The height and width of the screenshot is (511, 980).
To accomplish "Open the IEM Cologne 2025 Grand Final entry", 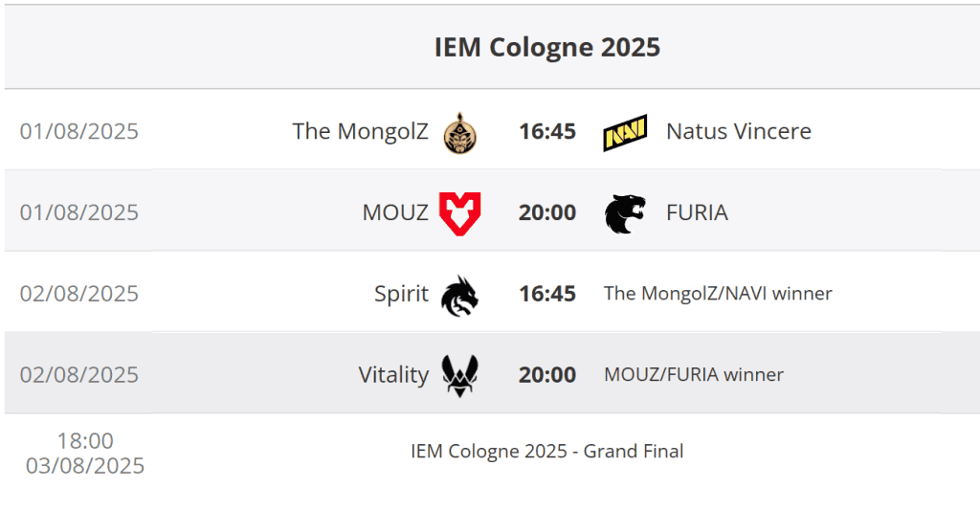I will click(547, 452).
